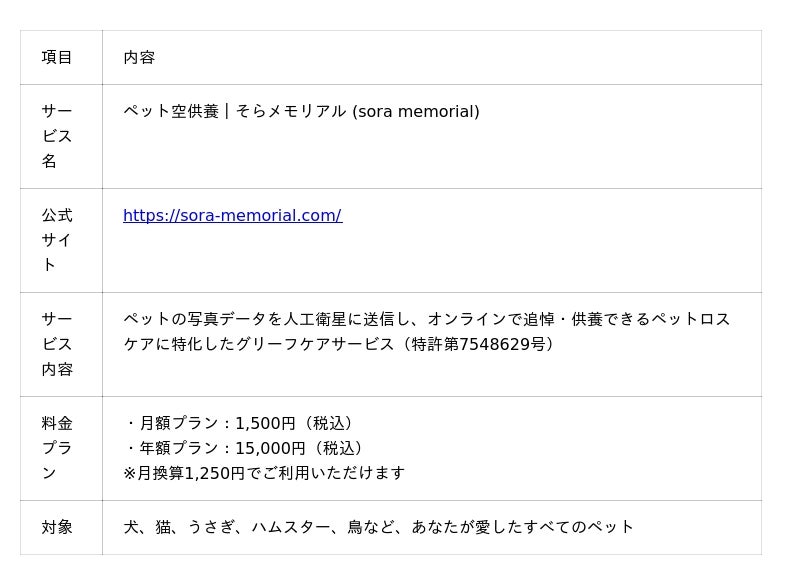Click the target pets text starting with 犬、猫
Image resolution: width=800 pixels, height=585 pixels.
point(378,527)
